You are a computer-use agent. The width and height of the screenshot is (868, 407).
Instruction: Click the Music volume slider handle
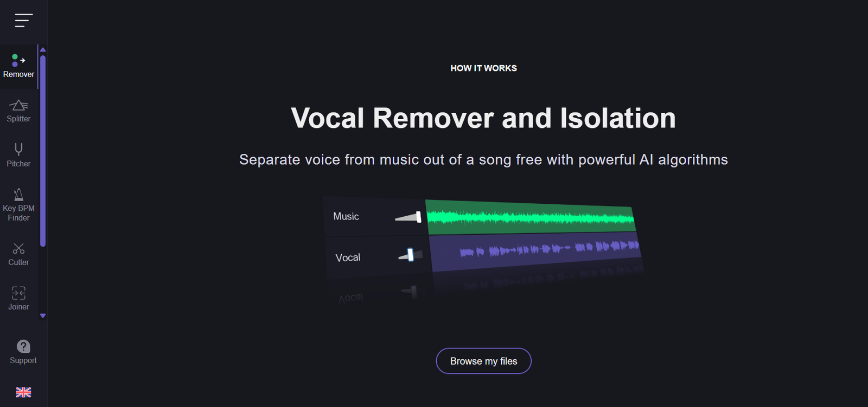[418, 217]
